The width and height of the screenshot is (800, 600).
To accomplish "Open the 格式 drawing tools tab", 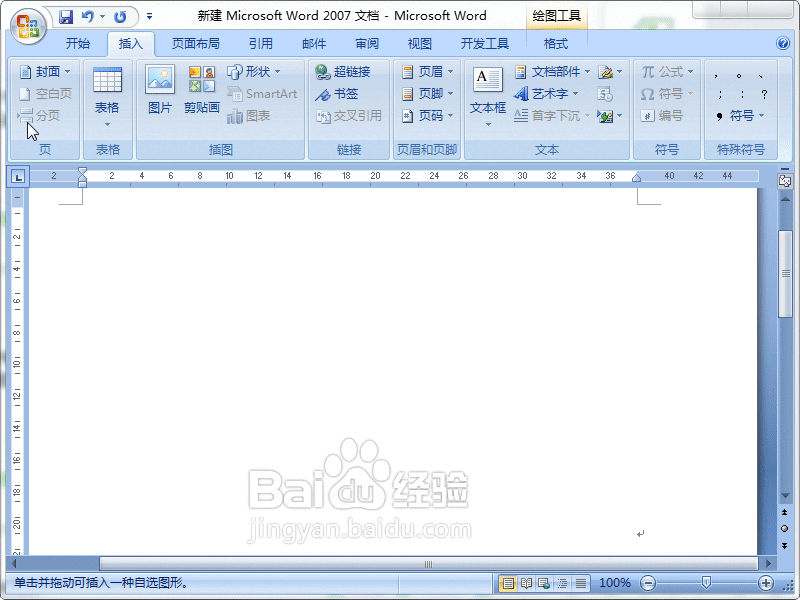I will tap(556, 44).
